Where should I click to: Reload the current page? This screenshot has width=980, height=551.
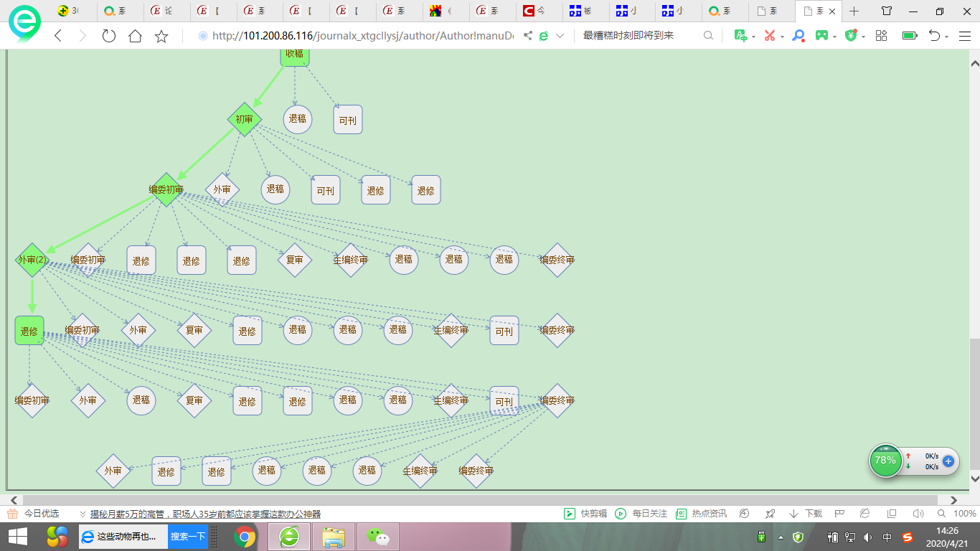point(109,36)
